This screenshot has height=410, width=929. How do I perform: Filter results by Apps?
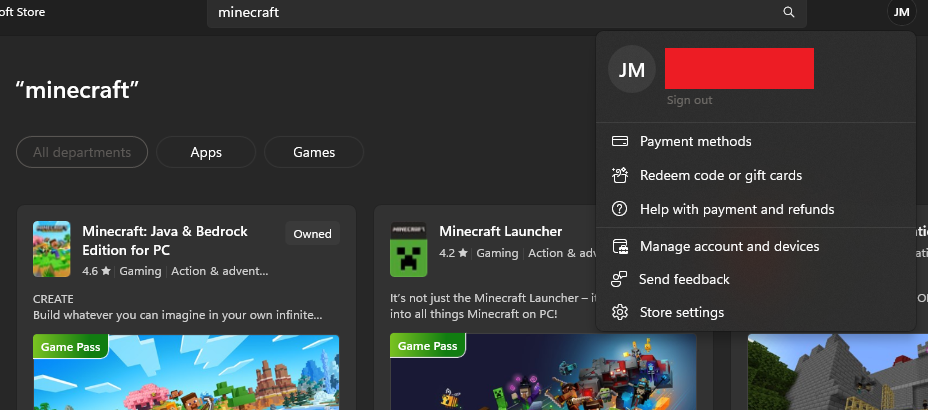[206, 152]
